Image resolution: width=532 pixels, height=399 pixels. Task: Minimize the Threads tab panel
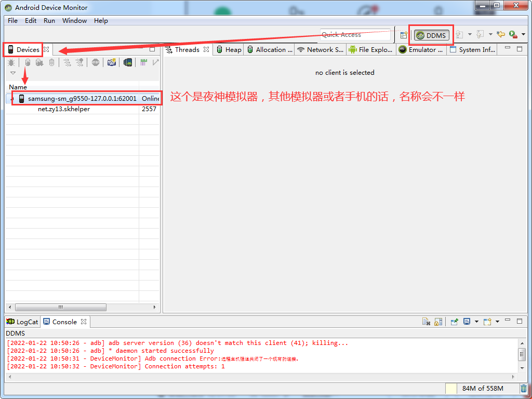pyautogui.click(x=508, y=48)
